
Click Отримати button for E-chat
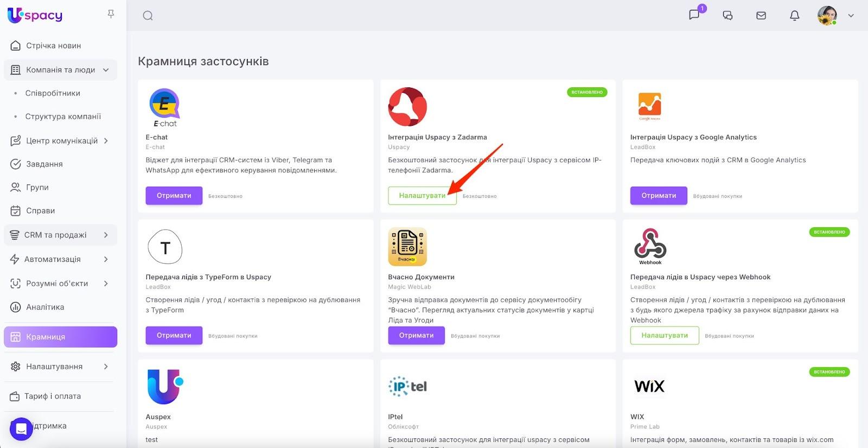pyautogui.click(x=174, y=196)
